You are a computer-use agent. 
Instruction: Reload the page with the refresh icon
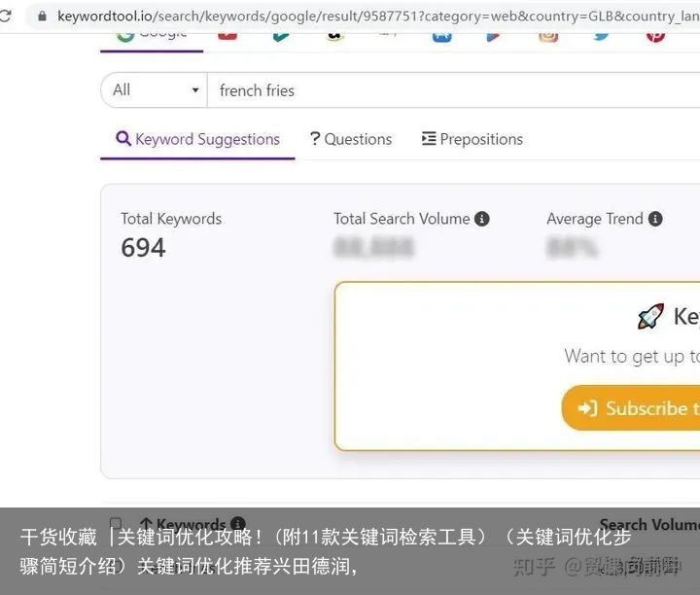[5, 17]
